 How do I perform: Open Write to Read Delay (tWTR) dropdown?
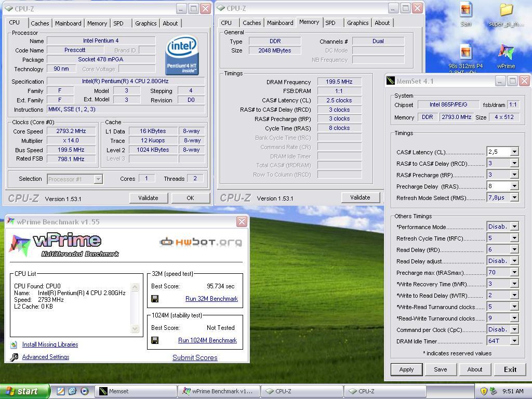pos(514,296)
